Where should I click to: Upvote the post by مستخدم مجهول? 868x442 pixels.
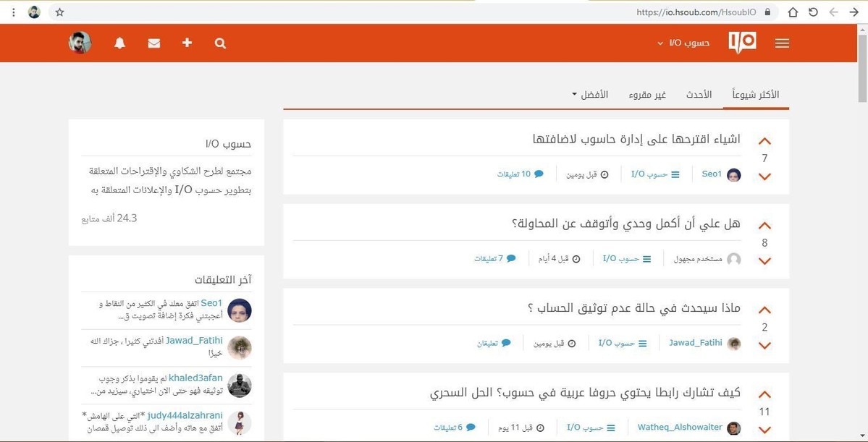(x=764, y=226)
